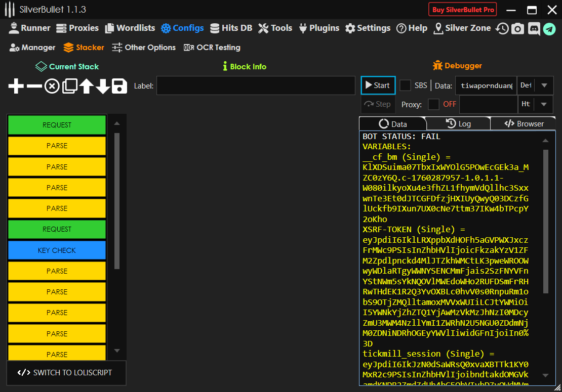The width and height of the screenshot is (562, 392).
Task: Expand the data type dropdown
Action: (544, 85)
